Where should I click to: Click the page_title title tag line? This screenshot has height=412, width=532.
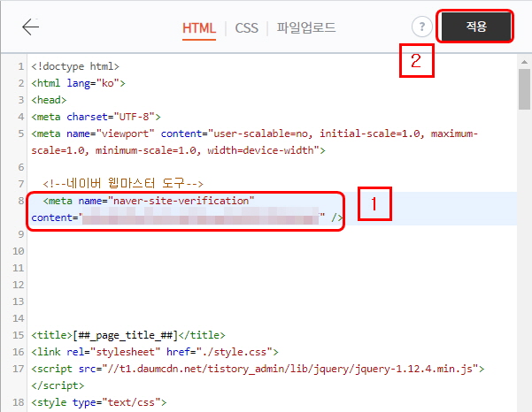click(x=128, y=335)
